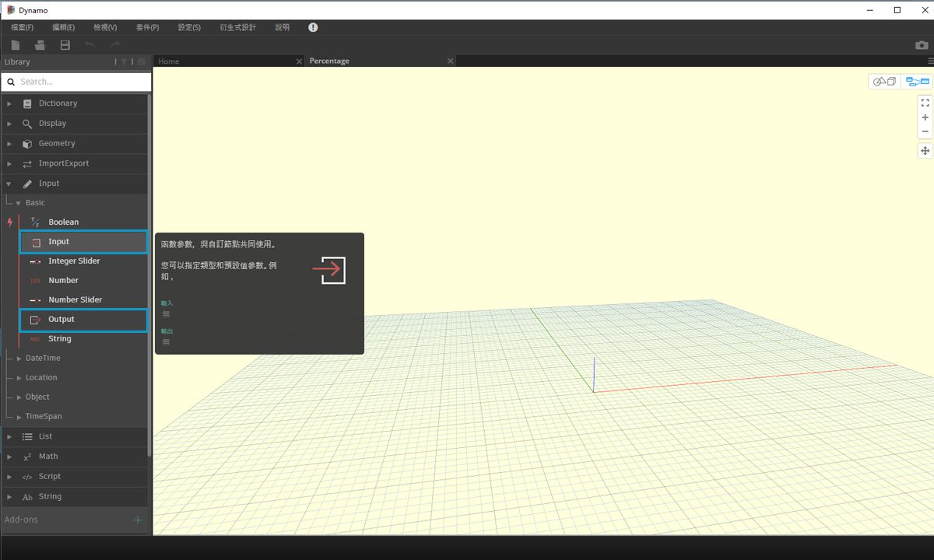Image resolution: width=934 pixels, height=560 pixels.
Task: Activate the pan navigation control
Action: (x=925, y=151)
